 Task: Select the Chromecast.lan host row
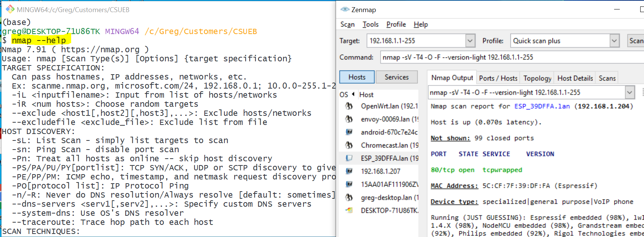coord(379,145)
